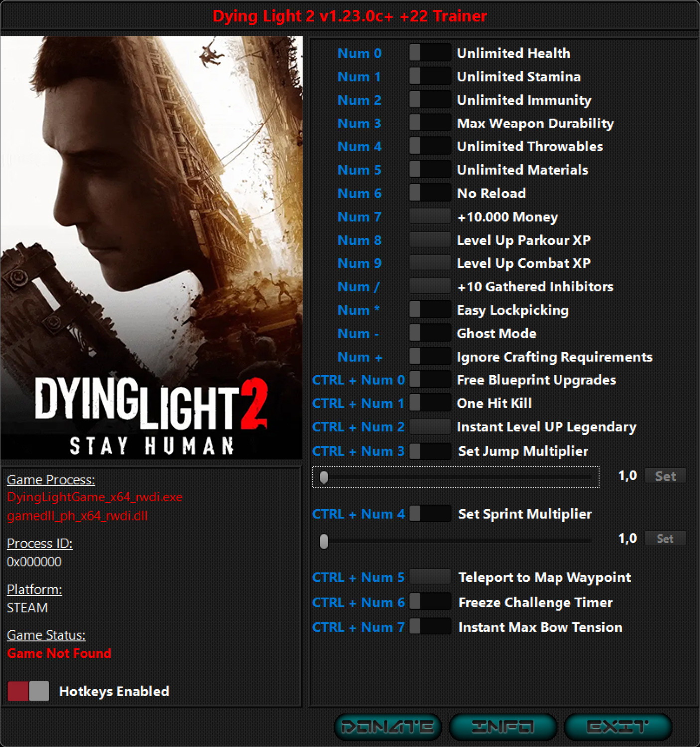Viewport: 700px width, 747px height.
Task: Open the Donate button
Action: pyautogui.click(x=388, y=727)
